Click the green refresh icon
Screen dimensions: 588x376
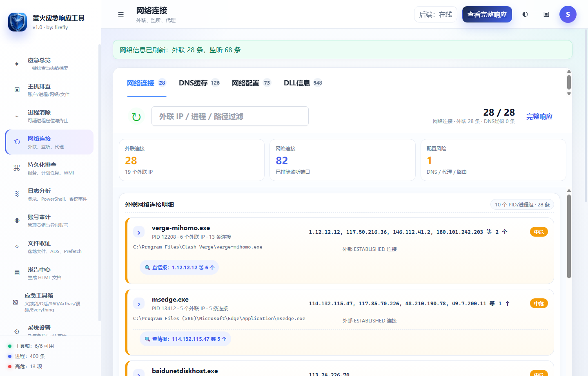(136, 117)
